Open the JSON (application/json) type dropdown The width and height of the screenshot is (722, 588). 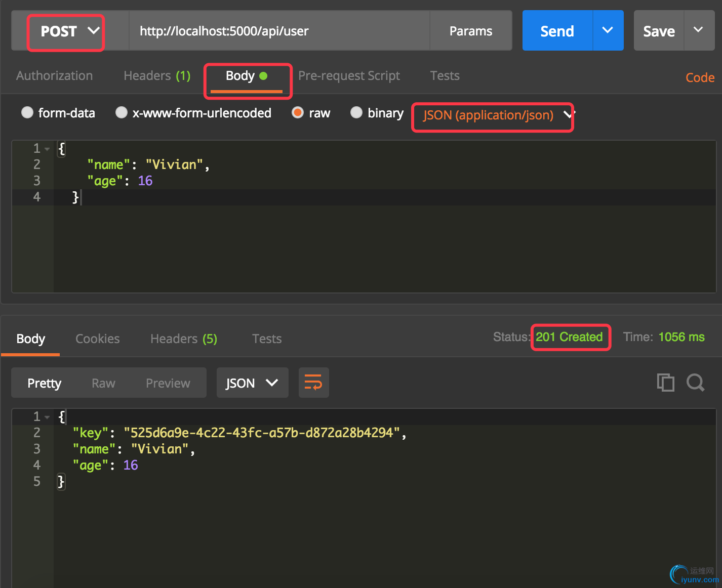pyautogui.click(x=498, y=115)
